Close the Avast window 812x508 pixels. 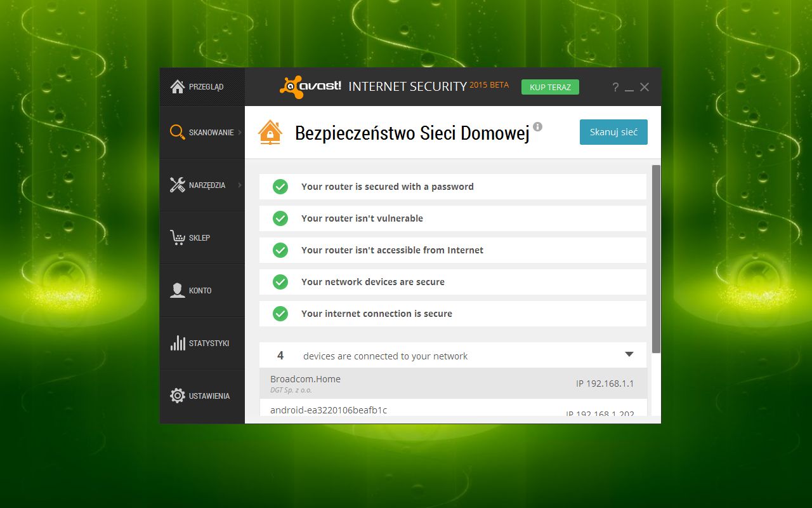tap(645, 87)
